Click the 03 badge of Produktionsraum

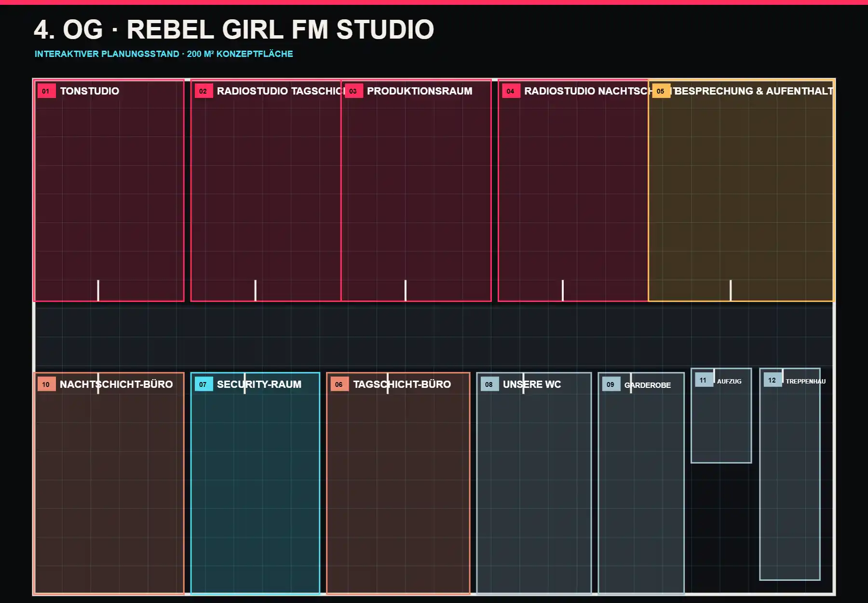[x=353, y=91]
